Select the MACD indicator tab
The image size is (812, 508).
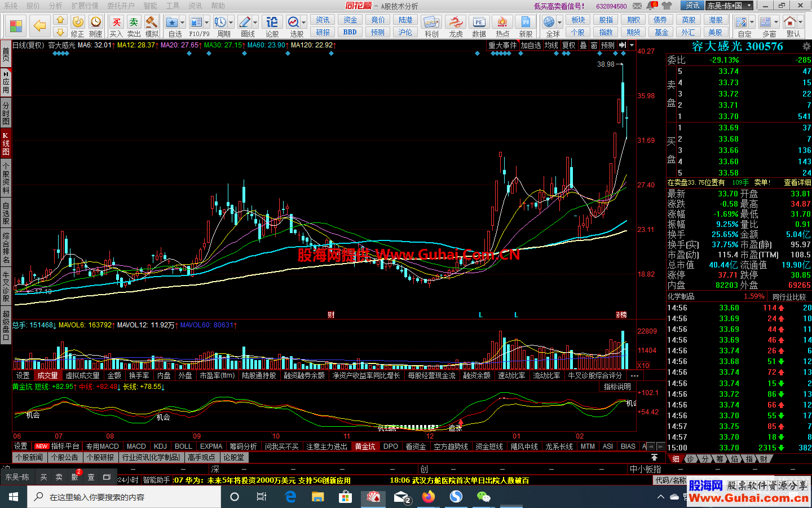pyautogui.click(x=136, y=446)
